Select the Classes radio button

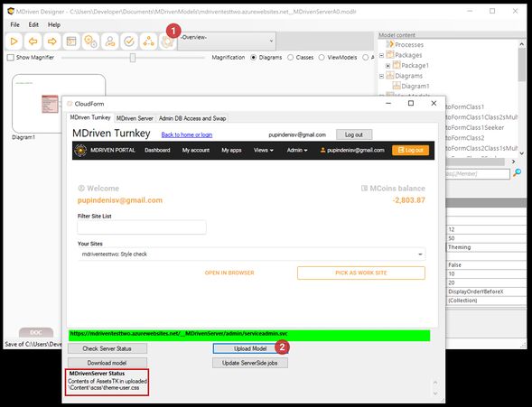tap(291, 58)
